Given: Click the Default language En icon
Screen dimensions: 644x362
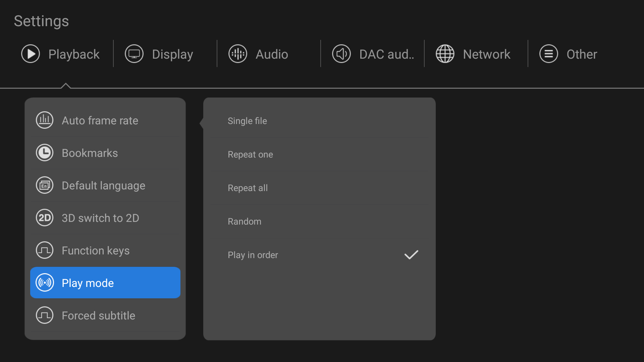Looking at the screenshot, I should [45, 185].
